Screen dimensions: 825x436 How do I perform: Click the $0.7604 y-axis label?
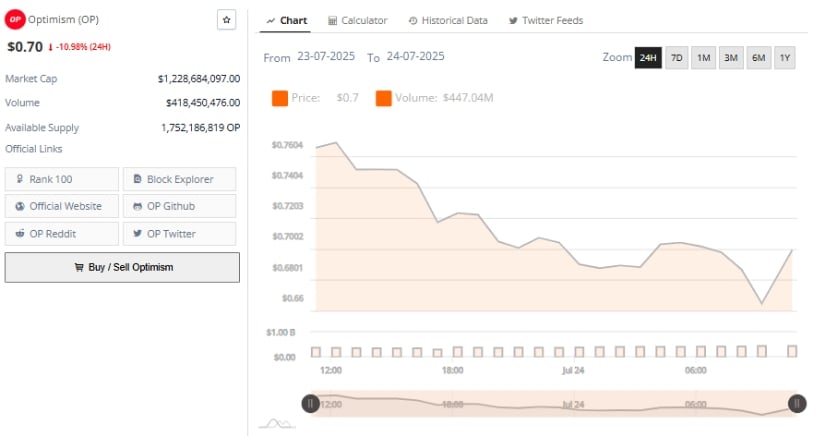287,145
